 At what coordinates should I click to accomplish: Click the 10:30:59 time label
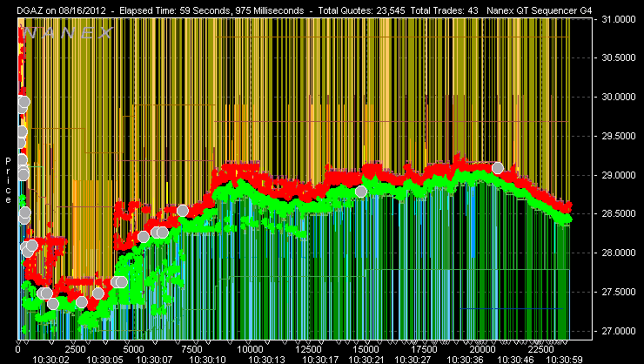point(565,360)
